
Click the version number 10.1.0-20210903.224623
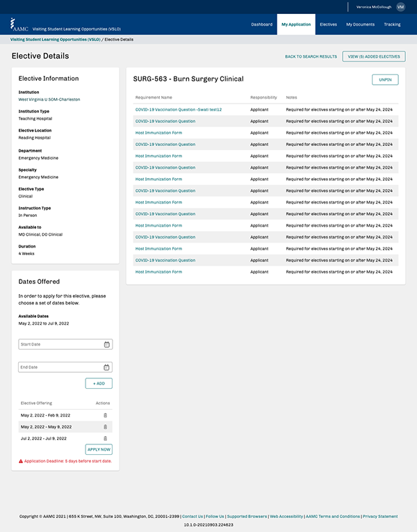click(208, 524)
